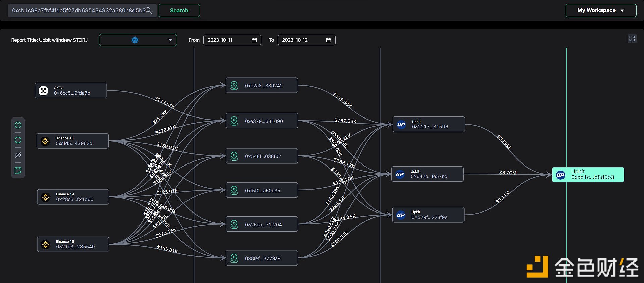
Task: Open the My Workspace dropdown
Action: [601, 10]
